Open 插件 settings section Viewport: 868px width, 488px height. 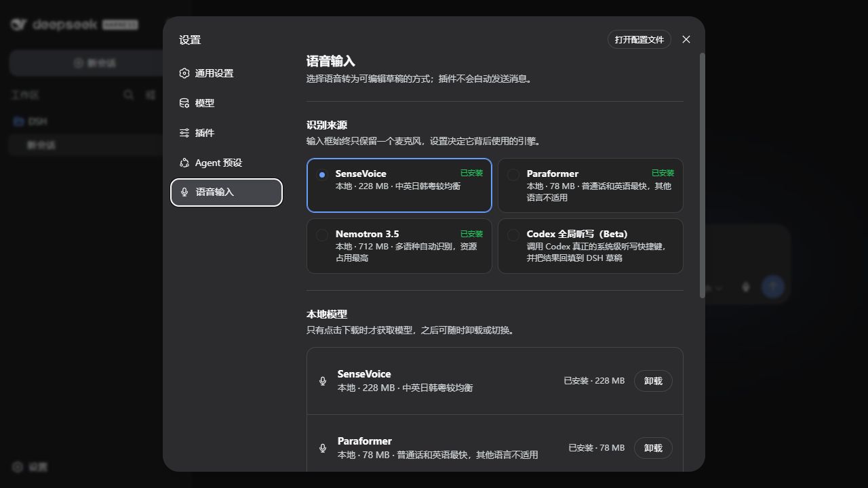[x=226, y=133]
